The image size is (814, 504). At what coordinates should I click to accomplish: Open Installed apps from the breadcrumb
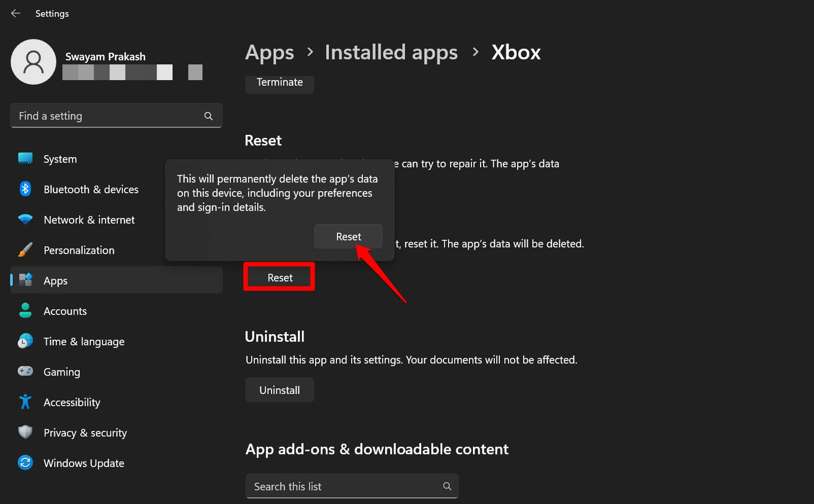[x=391, y=52]
